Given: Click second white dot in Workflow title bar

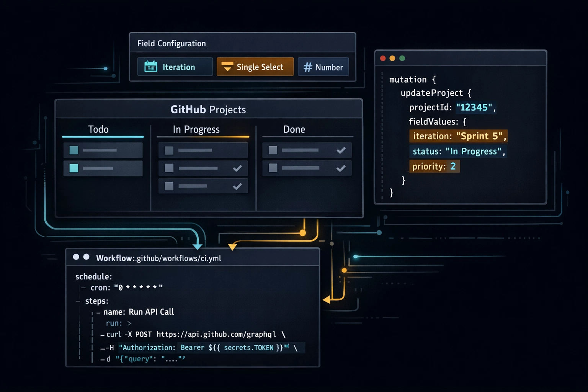Looking at the screenshot, I should pyautogui.click(x=87, y=257).
